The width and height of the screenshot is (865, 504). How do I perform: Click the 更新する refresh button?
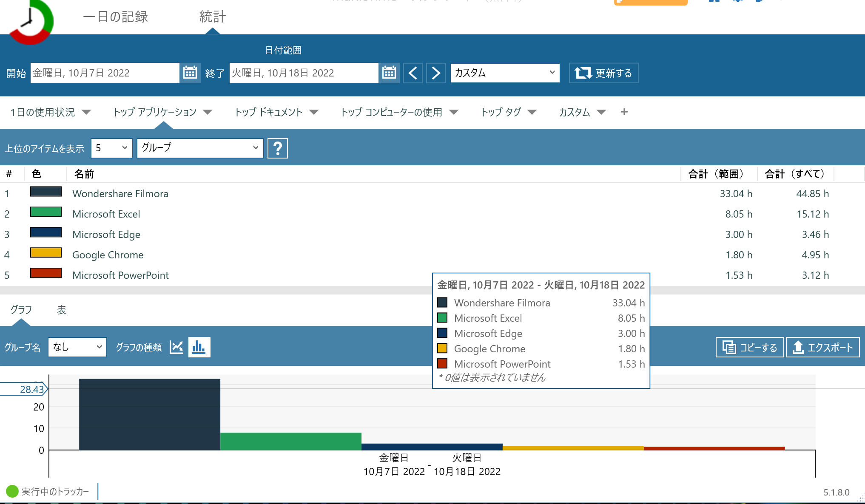603,73
